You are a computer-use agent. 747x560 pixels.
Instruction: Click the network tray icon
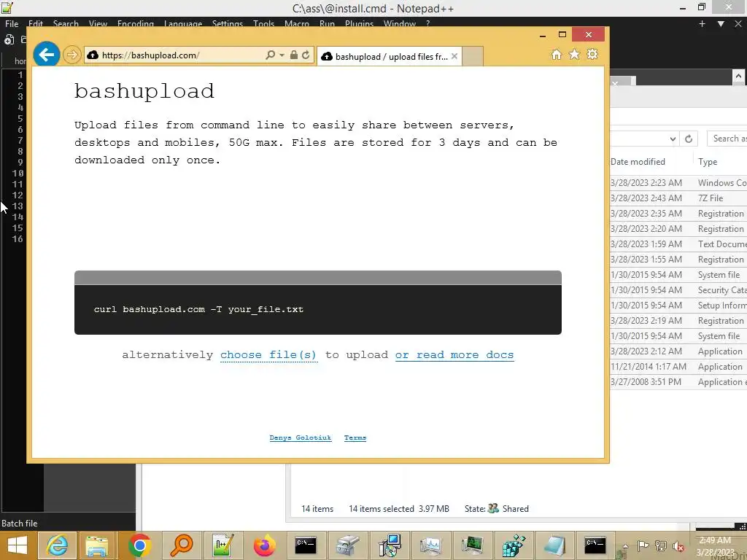[661, 546]
